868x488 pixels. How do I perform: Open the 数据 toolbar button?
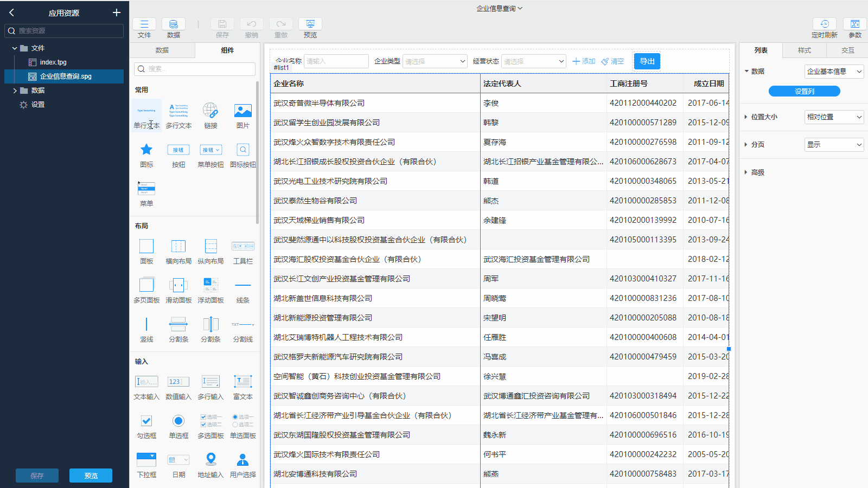(x=174, y=28)
